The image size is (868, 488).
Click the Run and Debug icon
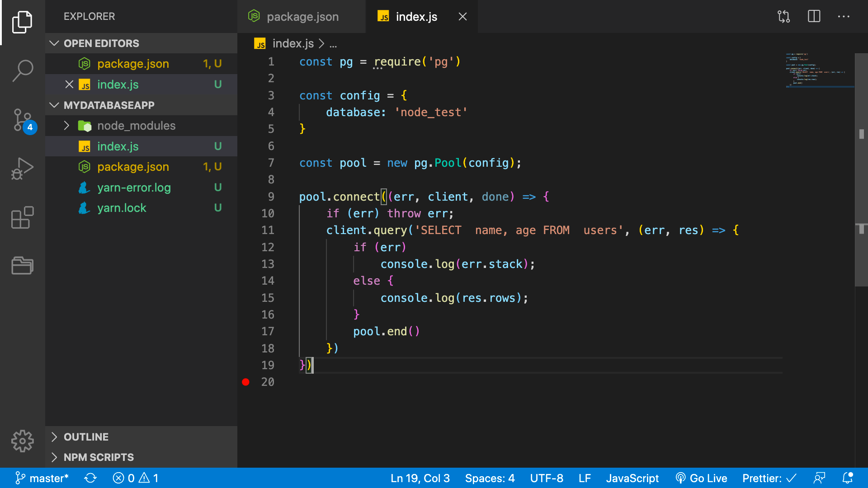pos(23,169)
